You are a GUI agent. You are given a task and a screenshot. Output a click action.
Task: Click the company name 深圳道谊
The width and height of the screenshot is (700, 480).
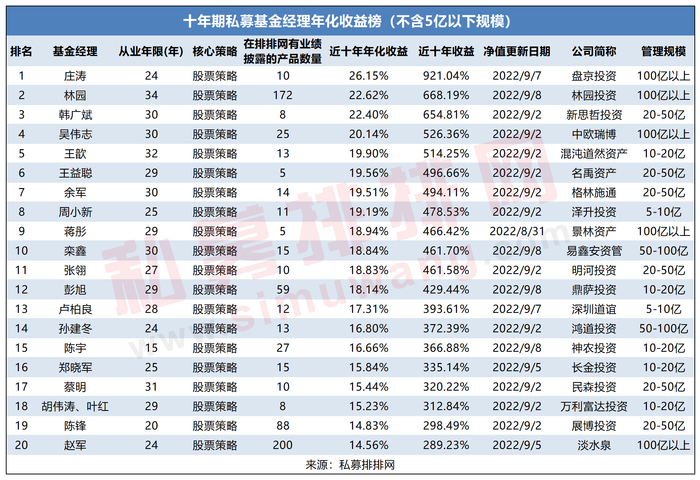pos(594,309)
